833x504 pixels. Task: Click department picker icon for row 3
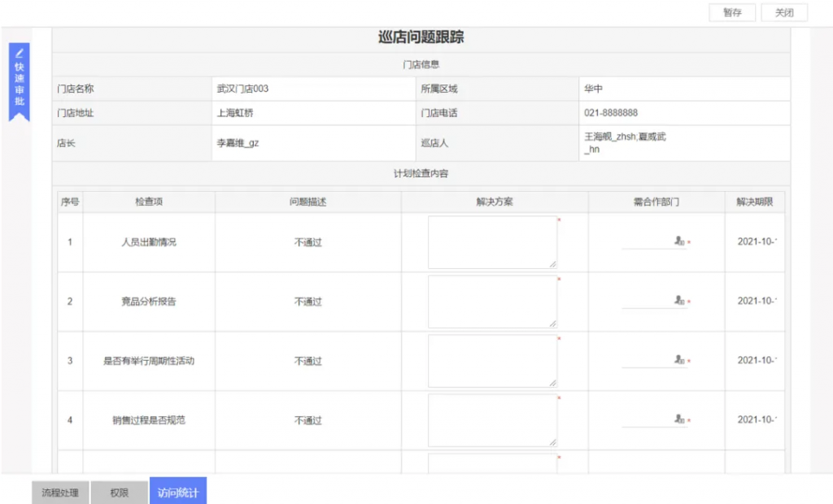click(678, 360)
